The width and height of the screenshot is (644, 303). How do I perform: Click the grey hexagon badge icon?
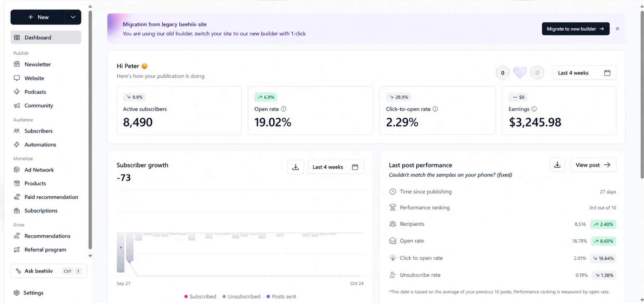[x=537, y=73]
